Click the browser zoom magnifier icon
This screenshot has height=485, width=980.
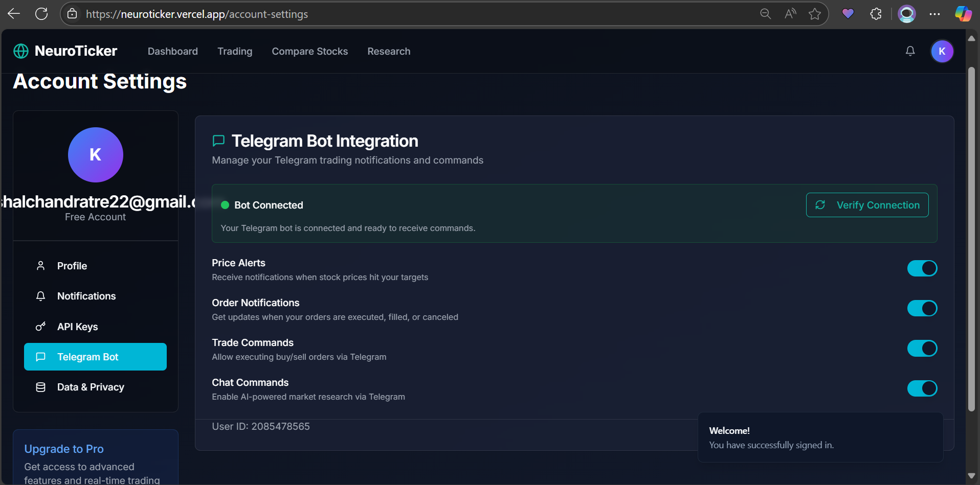click(x=765, y=14)
